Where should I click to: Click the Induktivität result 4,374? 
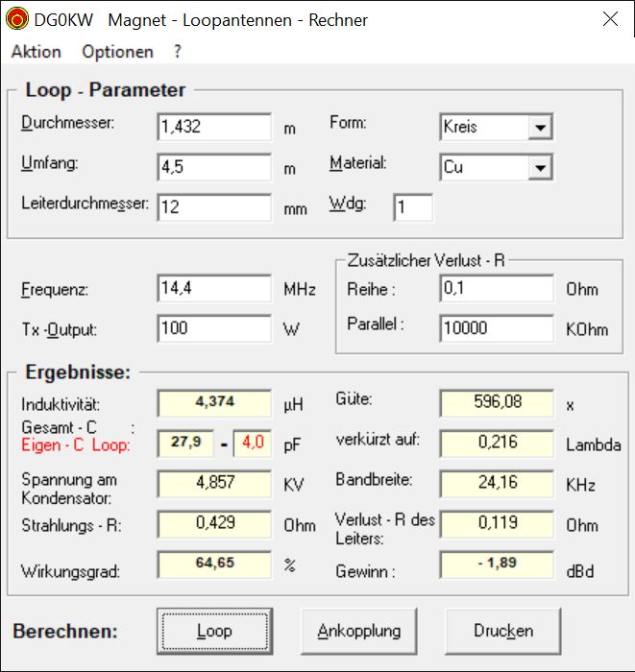point(214,402)
